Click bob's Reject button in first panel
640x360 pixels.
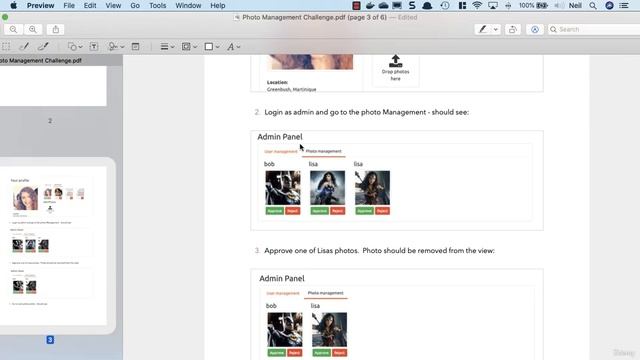[292, 211]
